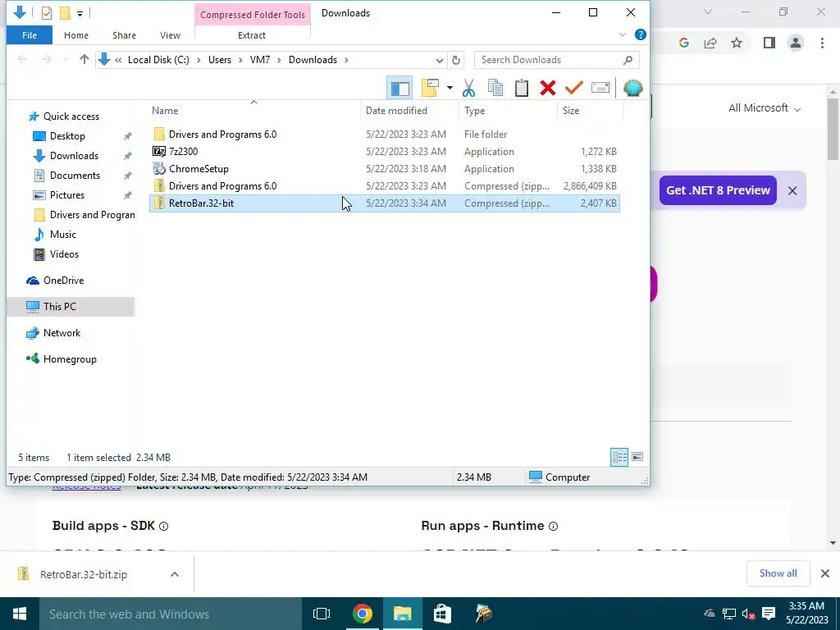Click the Explorer help question mark icon
This screenshot has height=630, width=840.
pos(640,34)
